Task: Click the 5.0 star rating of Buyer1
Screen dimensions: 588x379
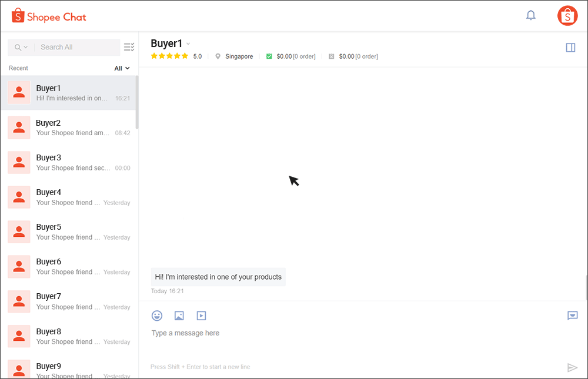Action: 176,56
